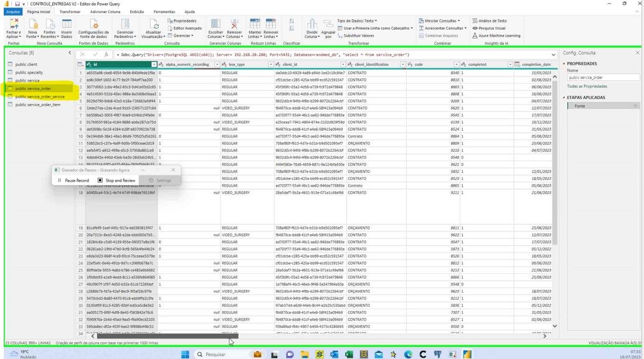
Task: Switch to Adicionar Coluna tab
Action: click(x=105, y=12)
